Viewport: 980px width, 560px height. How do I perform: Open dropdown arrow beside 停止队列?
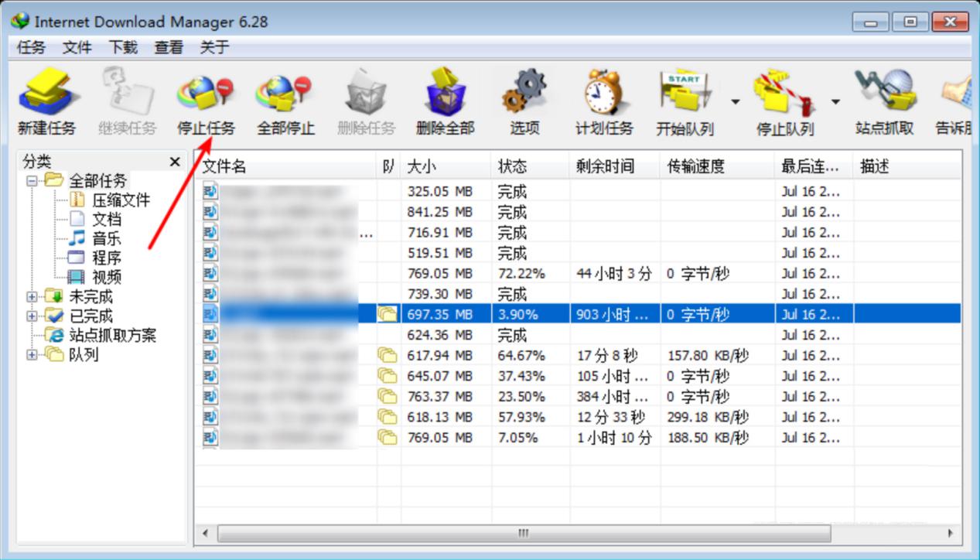835,101
